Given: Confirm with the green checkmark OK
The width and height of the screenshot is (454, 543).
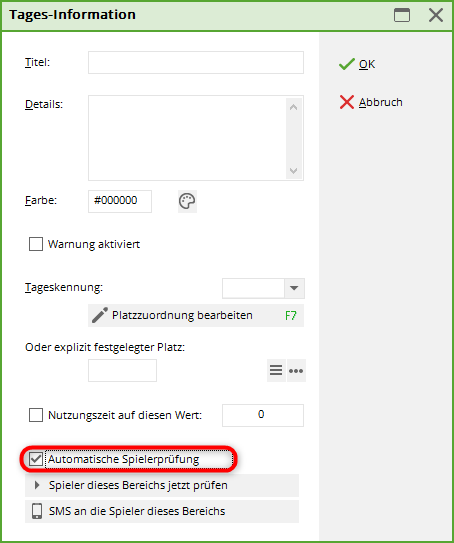Looking at the screenshot, I should click(357, 64).
